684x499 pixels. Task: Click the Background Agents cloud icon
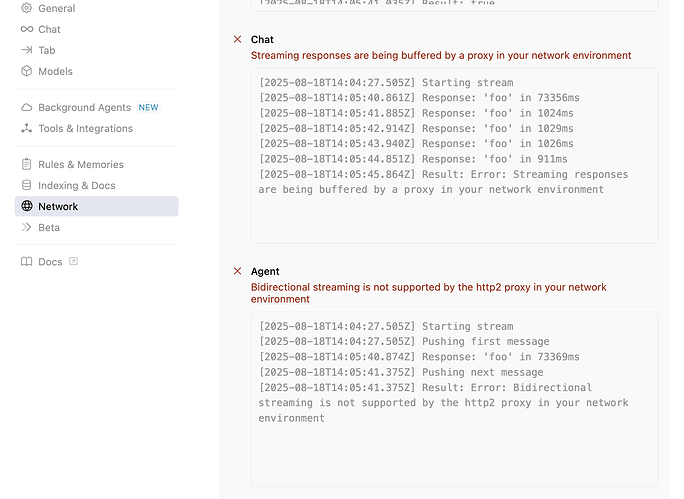click(x=26, y=107)
